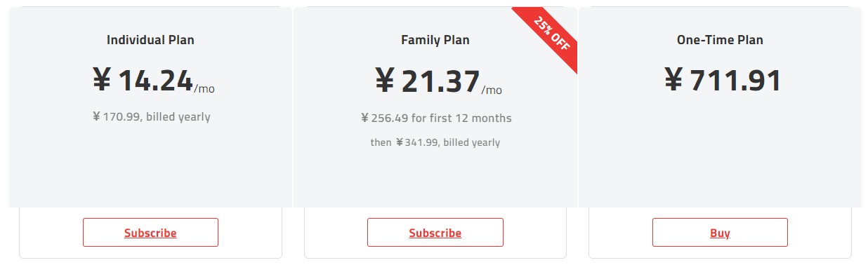This screenshot has height=265, width=868.
Task: Click Subscribe under the Individual Plan
Action: [x=150, y=233]
